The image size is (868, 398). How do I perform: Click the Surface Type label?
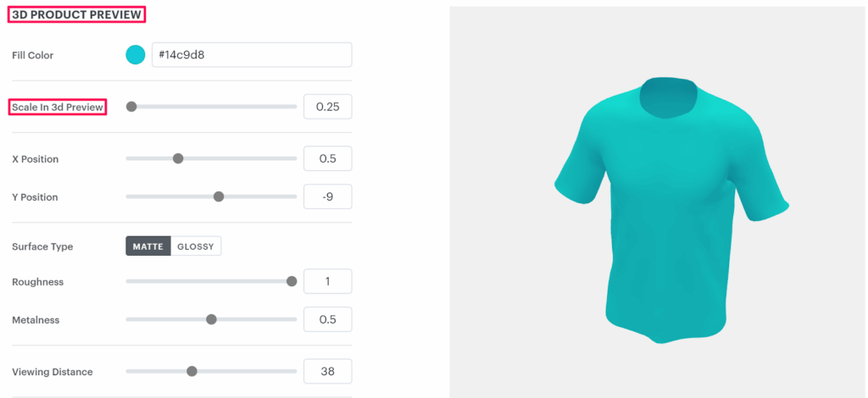tap(42, 246)
